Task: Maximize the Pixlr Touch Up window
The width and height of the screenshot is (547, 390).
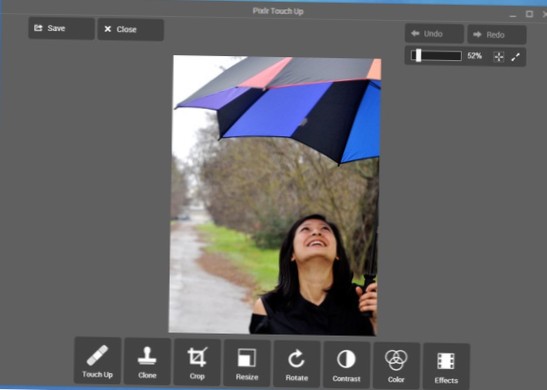Action: point(529,14)
